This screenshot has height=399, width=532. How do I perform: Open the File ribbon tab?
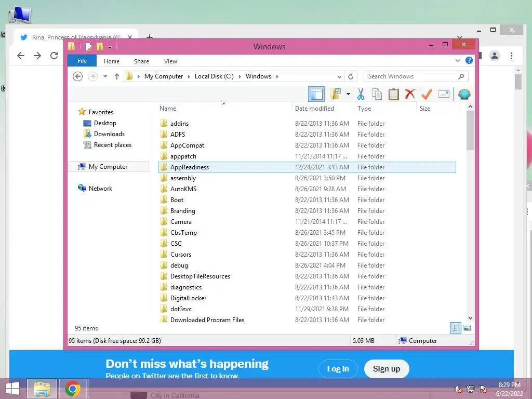point(82,61)
